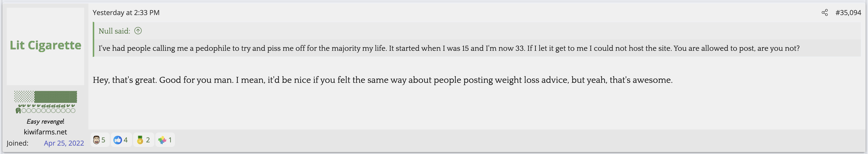
Task: Open the Lit Cigarette avatar
Action: [45, 46]
